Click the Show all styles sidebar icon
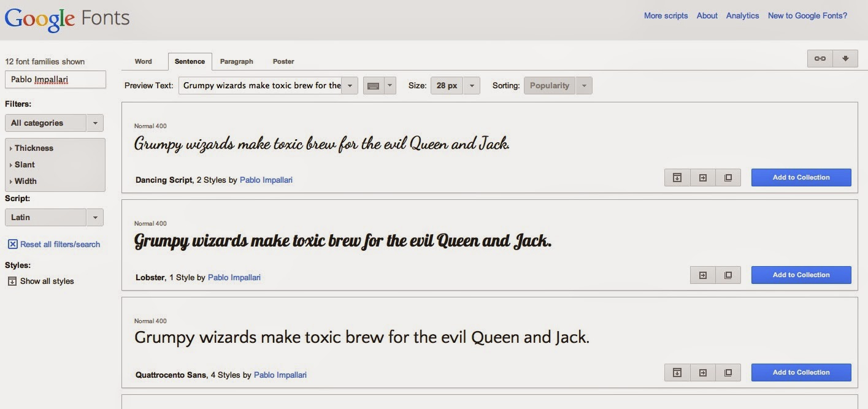Image resolution: width=868 pixels, height=409 pixels. (12, 281)
